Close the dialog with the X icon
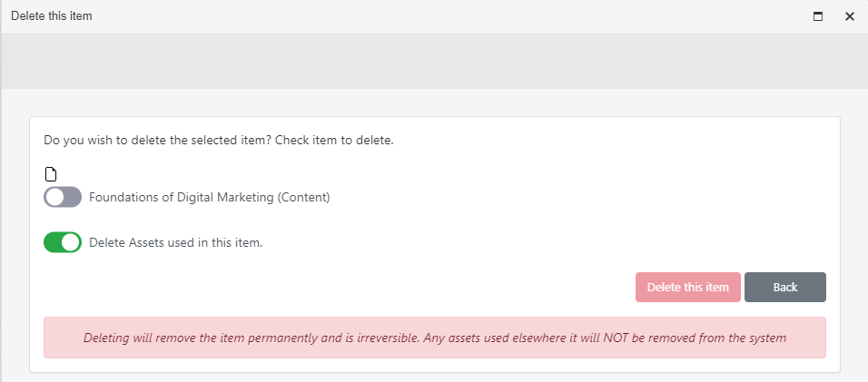The height and width of the screenshot is (382, 868). tap(850, 16)
